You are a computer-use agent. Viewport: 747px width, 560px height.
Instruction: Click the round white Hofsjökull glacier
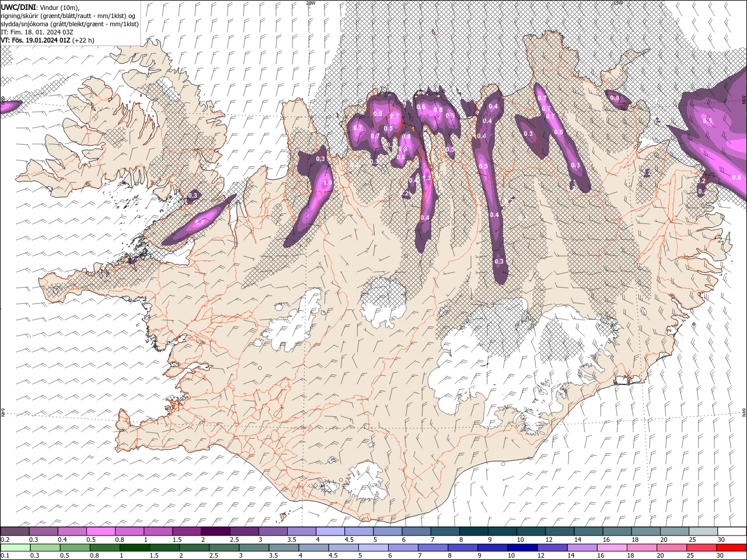383,302
